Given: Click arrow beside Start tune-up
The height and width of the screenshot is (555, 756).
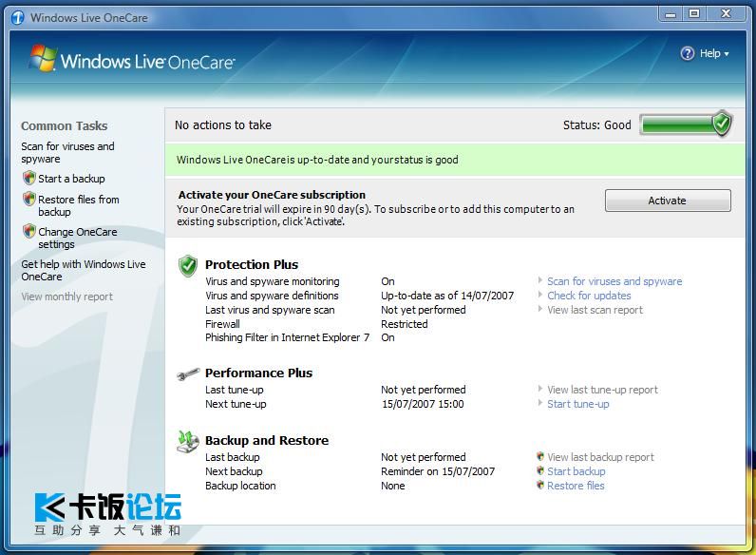Looking at the screenshot, I should point(540,403).
